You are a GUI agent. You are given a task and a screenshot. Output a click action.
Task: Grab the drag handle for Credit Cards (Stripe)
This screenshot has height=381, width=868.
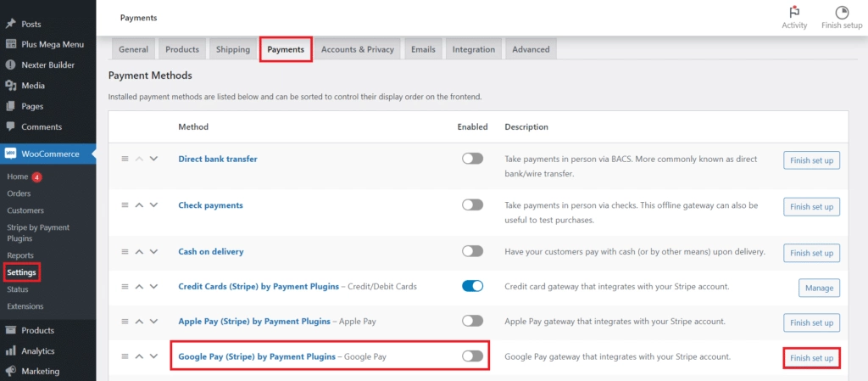125,286
